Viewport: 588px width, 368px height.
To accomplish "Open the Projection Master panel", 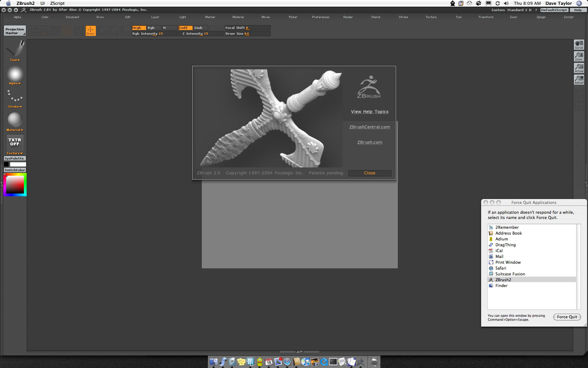I will click(x=15, y=31).
